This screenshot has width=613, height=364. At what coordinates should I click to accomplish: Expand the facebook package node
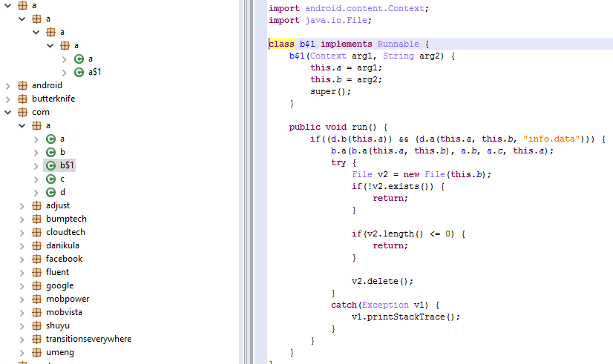pos(22,259)
